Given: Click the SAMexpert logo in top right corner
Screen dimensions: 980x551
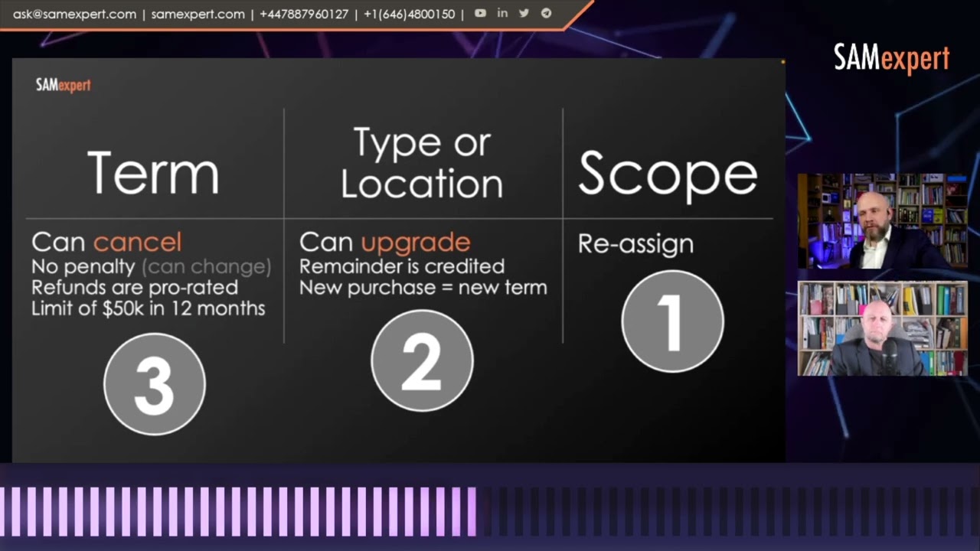Looking at the screenshot, I should pyautogui.click(x=891, y=59).
